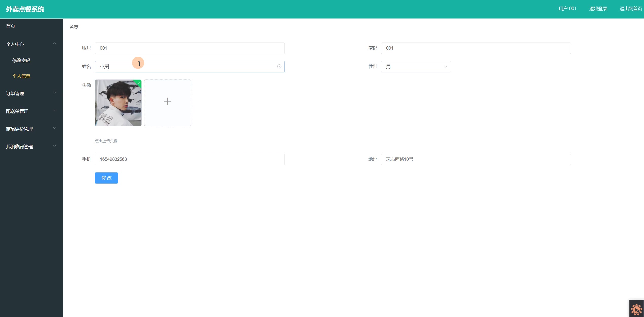
Task: Click the blue 修改 button
Action: (x=106, y=178)
